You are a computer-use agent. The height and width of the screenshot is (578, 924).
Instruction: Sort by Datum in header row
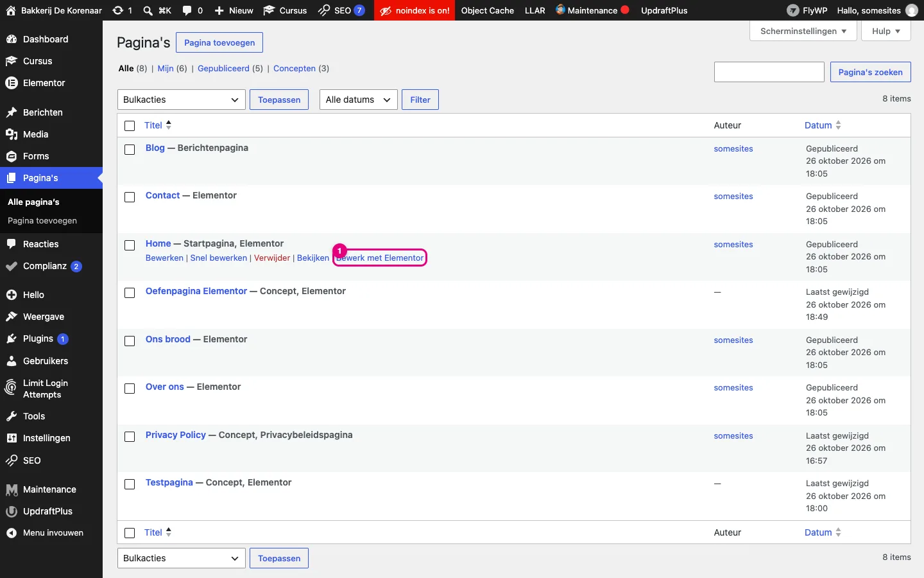pyautogui.click(x=823, y=125)
